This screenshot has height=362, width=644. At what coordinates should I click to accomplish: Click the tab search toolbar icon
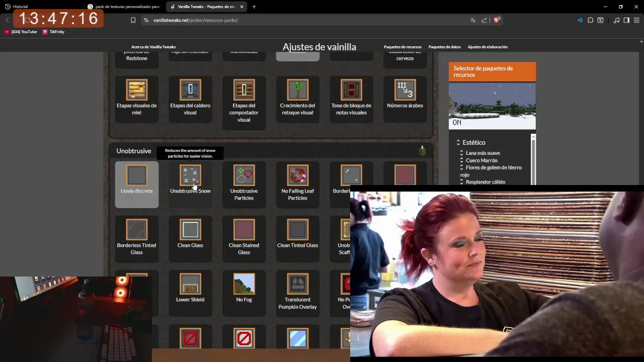point(600,20)
